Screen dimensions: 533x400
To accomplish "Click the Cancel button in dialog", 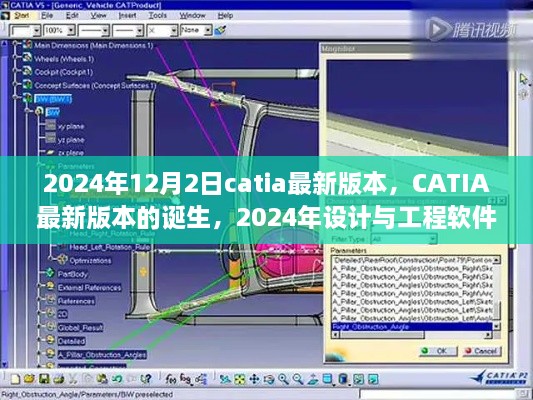I will (482, 351).
